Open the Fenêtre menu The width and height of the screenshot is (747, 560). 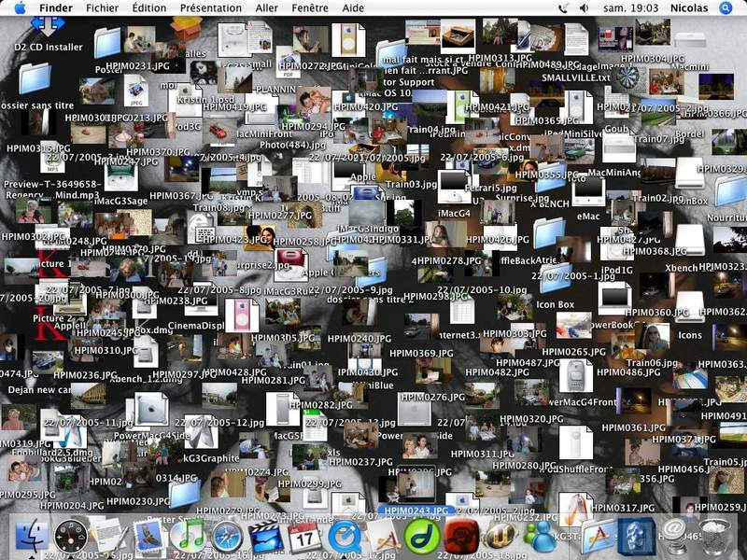point(310,8)
